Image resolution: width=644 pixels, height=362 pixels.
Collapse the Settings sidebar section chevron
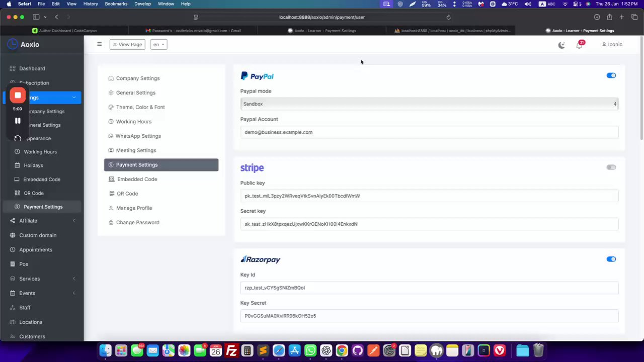(74, 98)
